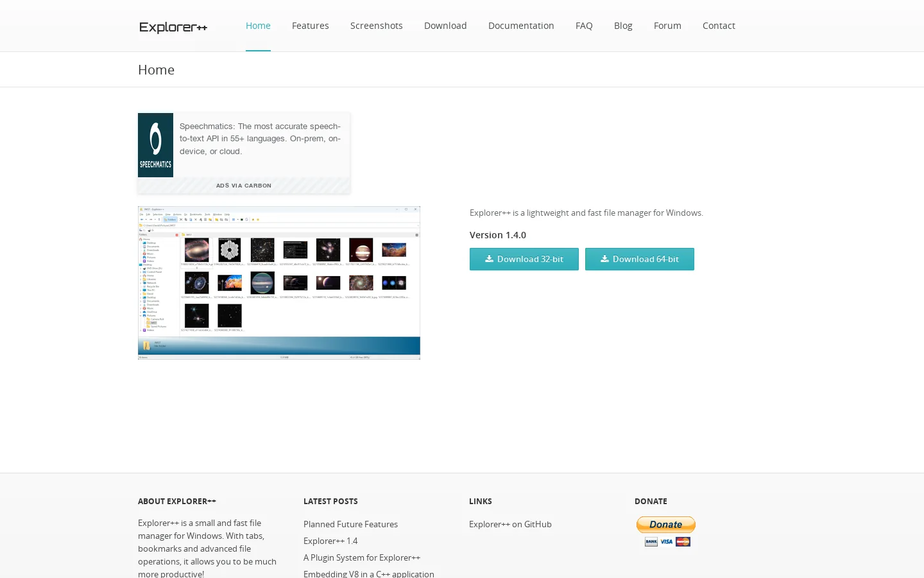This screenshot has height=578, width=924.
Task: Read A Plugin System for Explorer++
Action: click(362, 557)
